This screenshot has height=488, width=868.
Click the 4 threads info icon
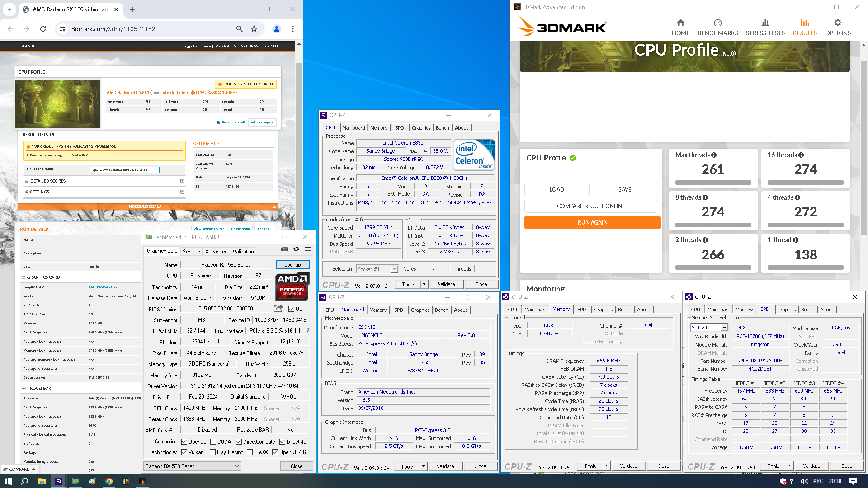[797, 197]
